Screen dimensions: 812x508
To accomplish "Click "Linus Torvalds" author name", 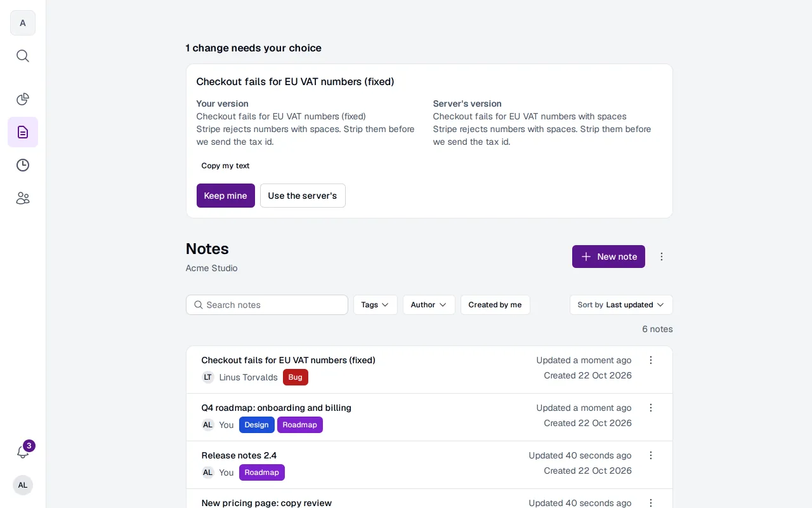I will (x=249, y=377).
